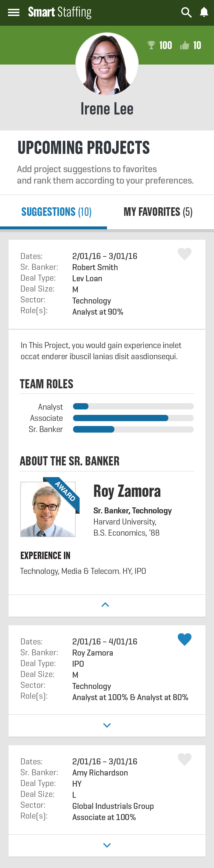Open Roy Zamora's portrait thumbnail
This screenshot has height=868, width=214.
pos(48,509)
